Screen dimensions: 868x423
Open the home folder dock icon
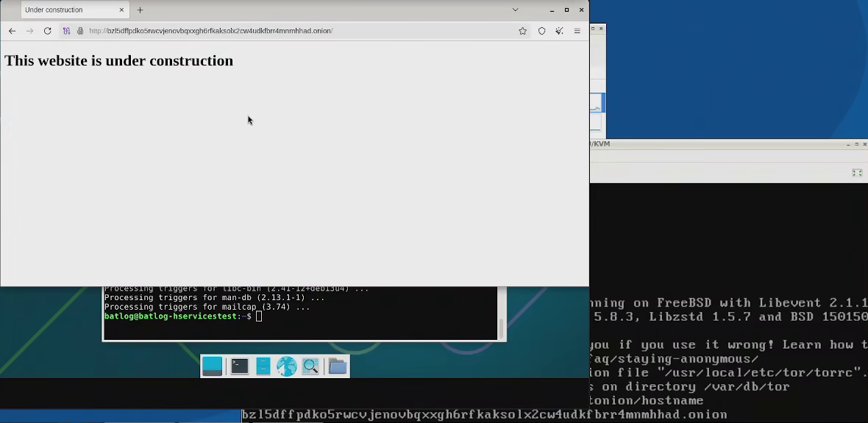337,366
